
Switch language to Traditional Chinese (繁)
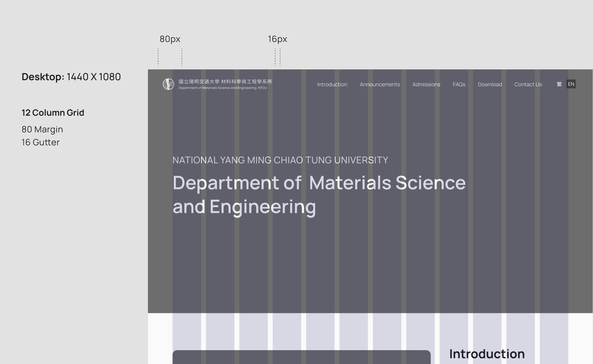[559, 84]
